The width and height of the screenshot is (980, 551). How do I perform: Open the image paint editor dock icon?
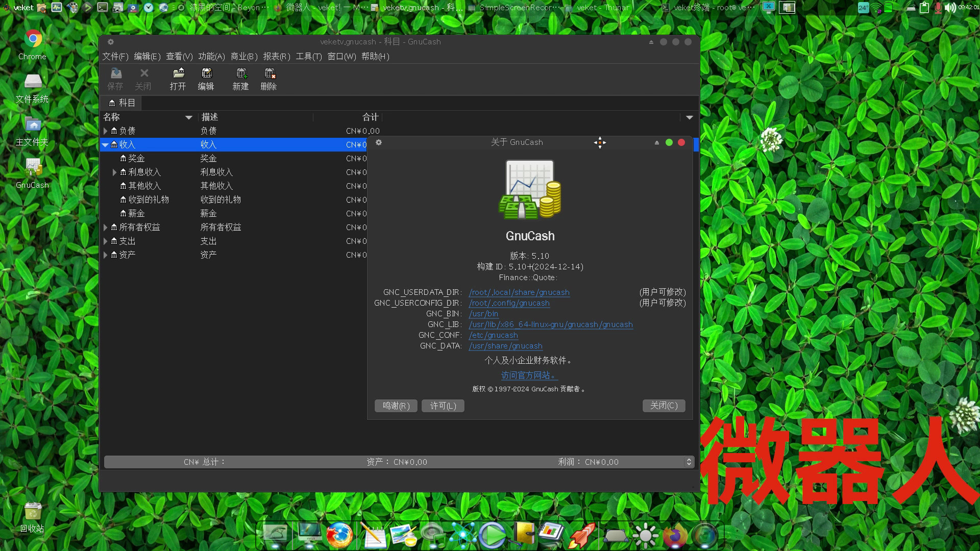tap(404, 535)
